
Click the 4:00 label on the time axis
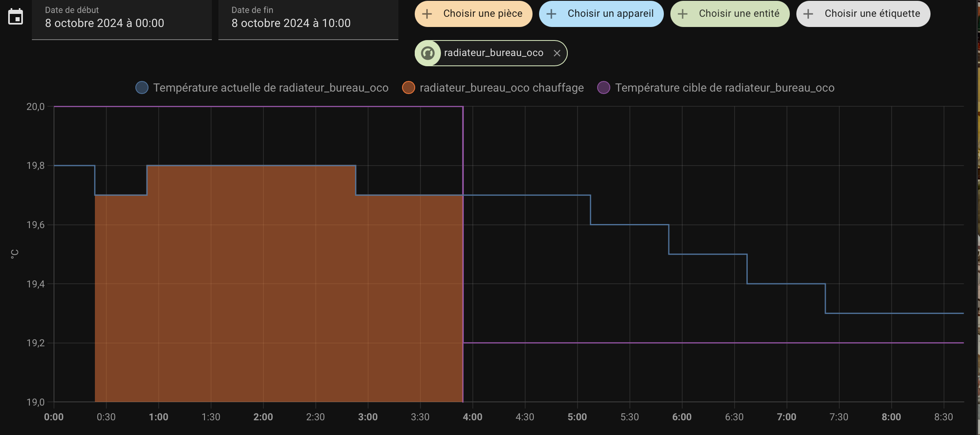(x=472, y=417)
